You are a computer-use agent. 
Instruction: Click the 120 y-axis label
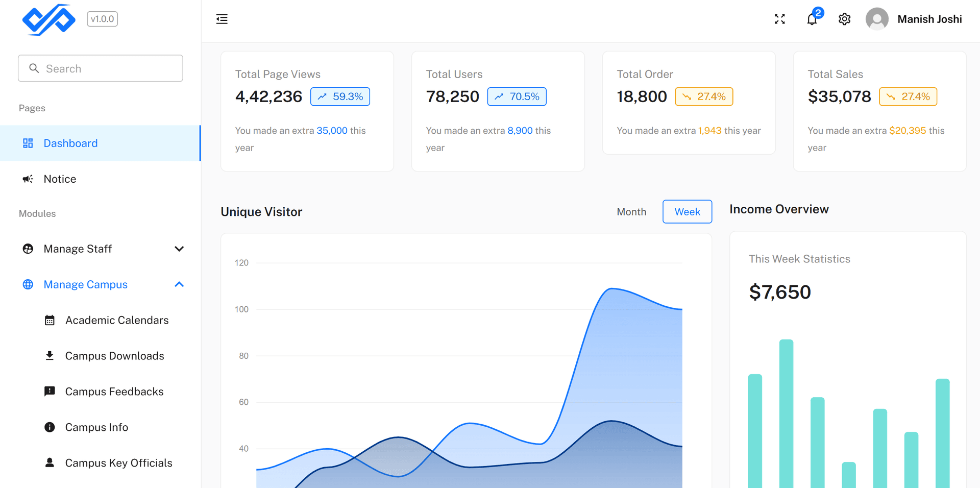(241, 263)
